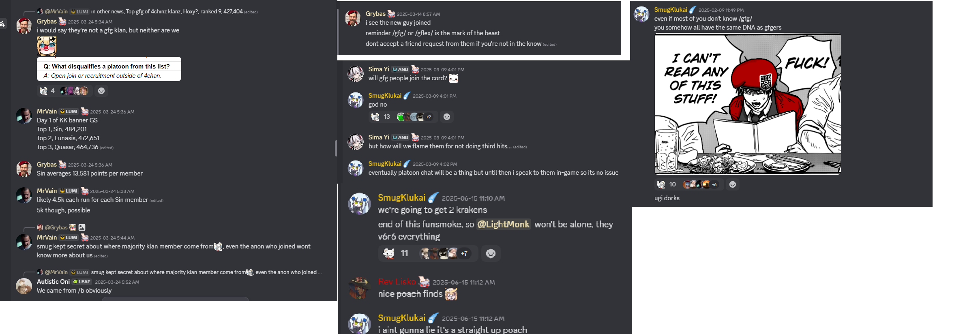This screenshot has width=980, height=334.
Task: Open Grybas's avatar on the 5:34 AM message
Action: coord(24,26)
